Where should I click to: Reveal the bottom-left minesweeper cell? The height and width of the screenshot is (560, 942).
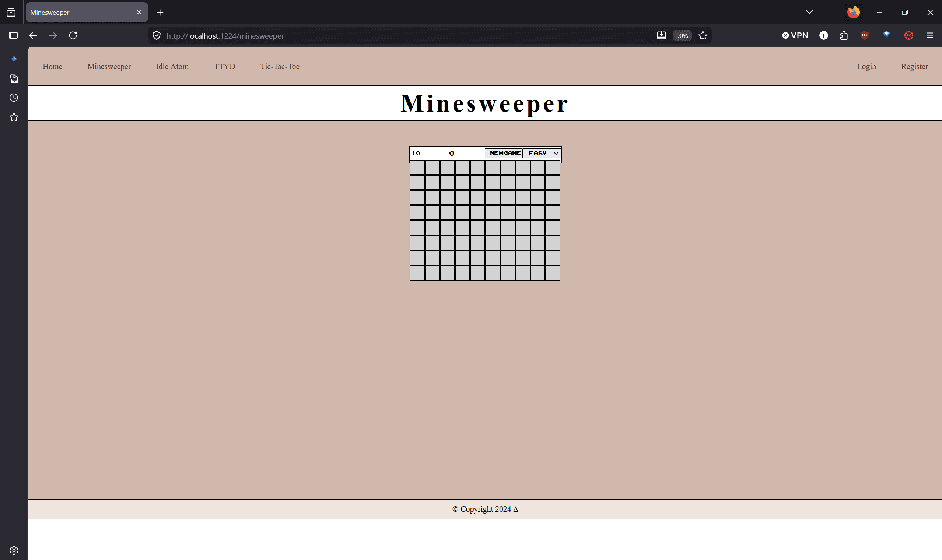[417, 273]
